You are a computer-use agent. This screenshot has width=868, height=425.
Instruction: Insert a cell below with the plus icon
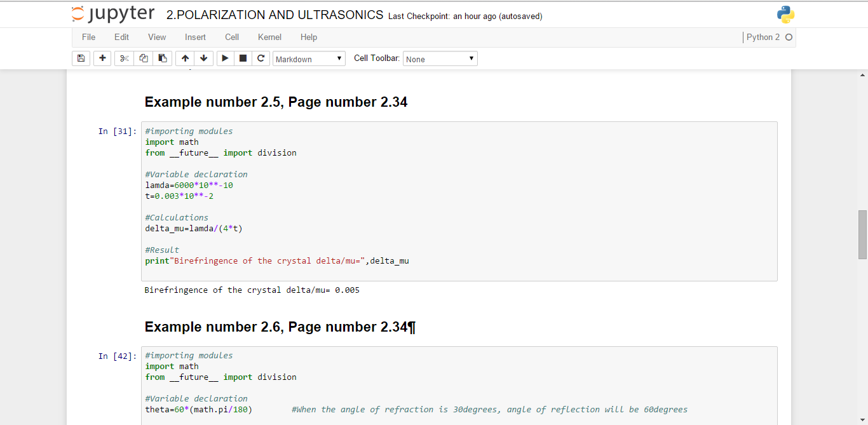[x=102, y=58]
